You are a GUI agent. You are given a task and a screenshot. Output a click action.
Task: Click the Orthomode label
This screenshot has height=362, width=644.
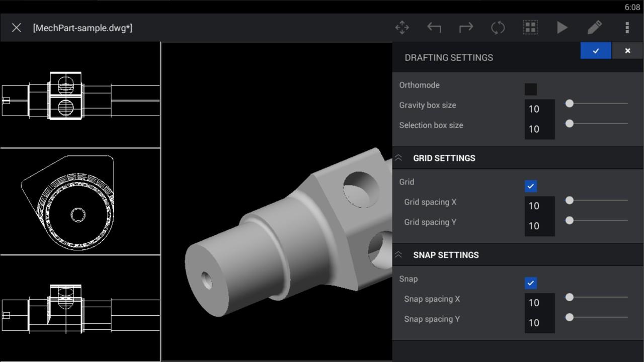pyautogui.click(x=420, y=85)
